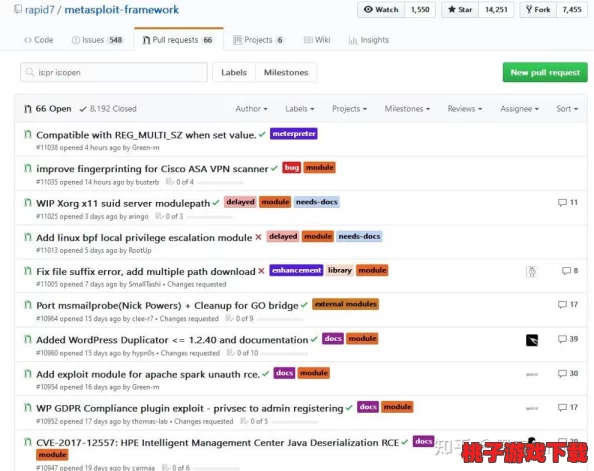
Task: Click red X status on Fix file suffix PR
Action: point(261,271)
